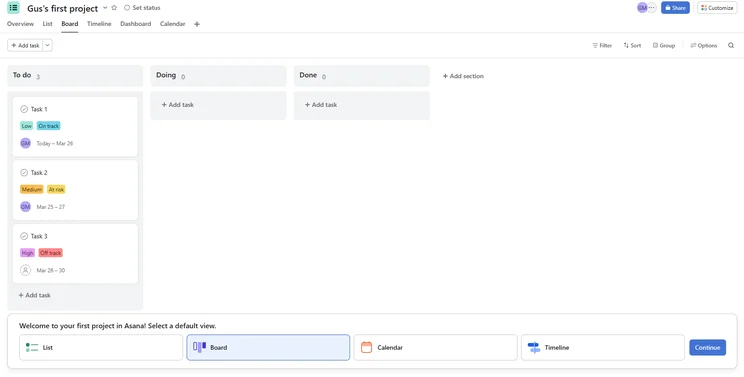
Task: Add task at bottom of To do column
Action: point(34,295)
